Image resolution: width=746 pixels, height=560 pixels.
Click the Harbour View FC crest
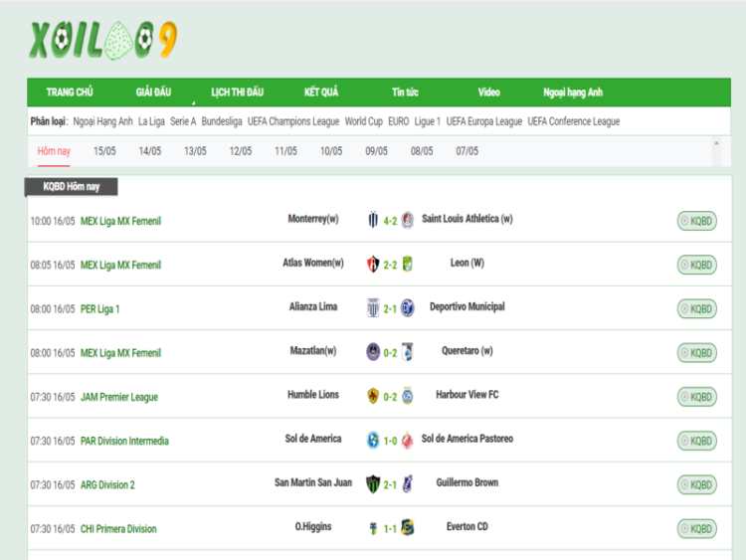pyautogui.click(x=407, y=396)
